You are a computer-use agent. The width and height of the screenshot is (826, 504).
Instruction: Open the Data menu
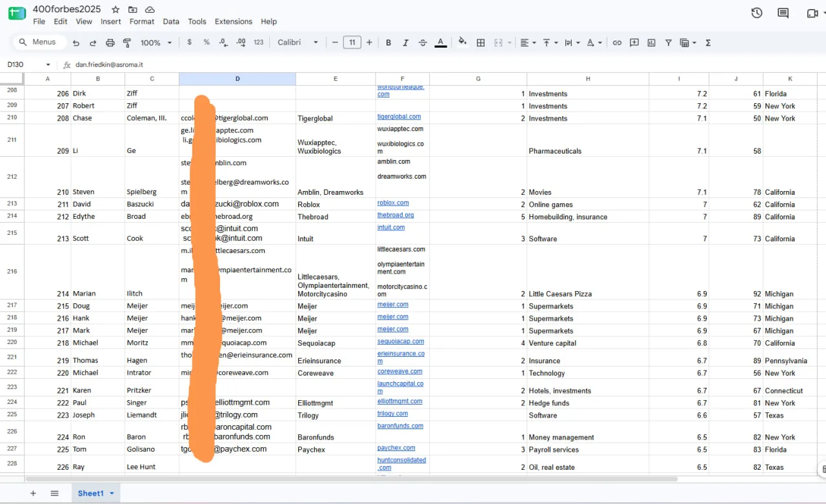click(x=171, y=21)
